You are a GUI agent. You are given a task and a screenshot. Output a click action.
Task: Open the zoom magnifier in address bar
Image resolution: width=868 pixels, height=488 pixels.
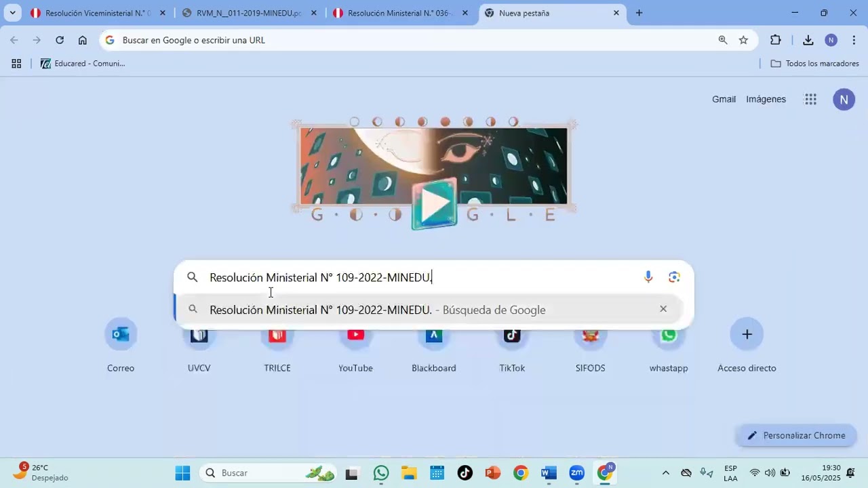723,40
